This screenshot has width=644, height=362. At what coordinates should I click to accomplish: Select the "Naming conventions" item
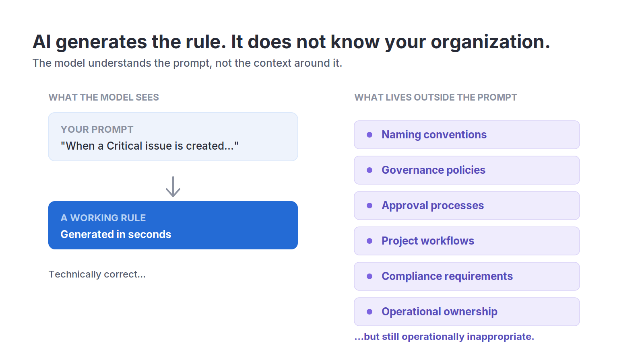(x=467, y=135)
